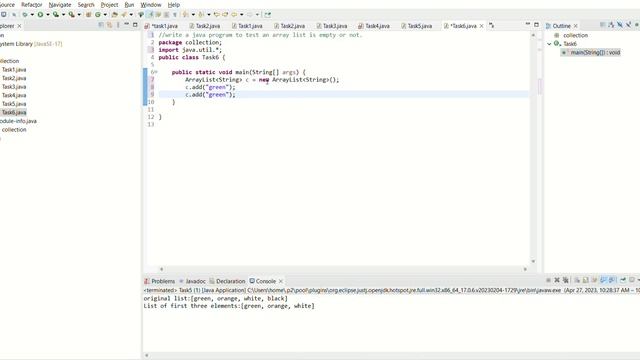Click the New Java Package icon
This screenshot has height=360, width=640.
point(88,14)
